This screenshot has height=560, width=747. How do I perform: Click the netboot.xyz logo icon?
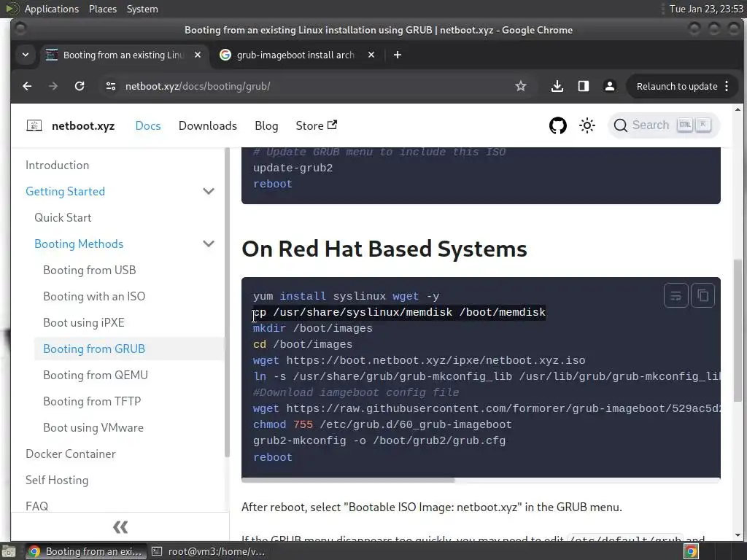coord(34,125)
